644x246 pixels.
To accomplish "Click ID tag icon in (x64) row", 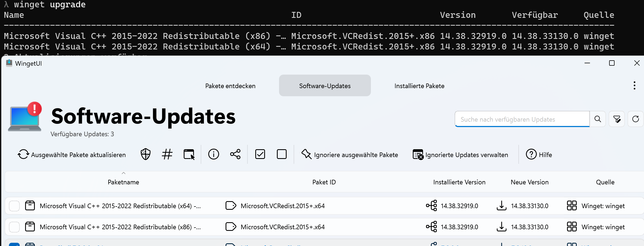I will point(231,205).
